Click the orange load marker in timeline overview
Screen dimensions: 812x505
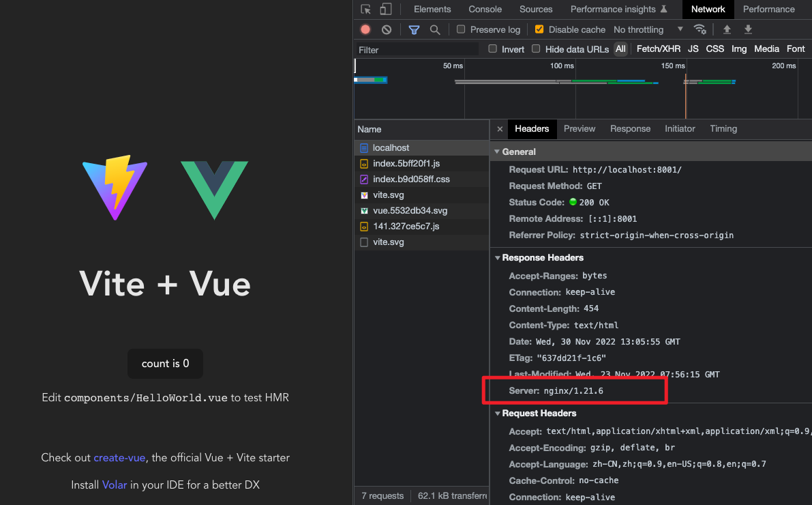tap(686, 96)
